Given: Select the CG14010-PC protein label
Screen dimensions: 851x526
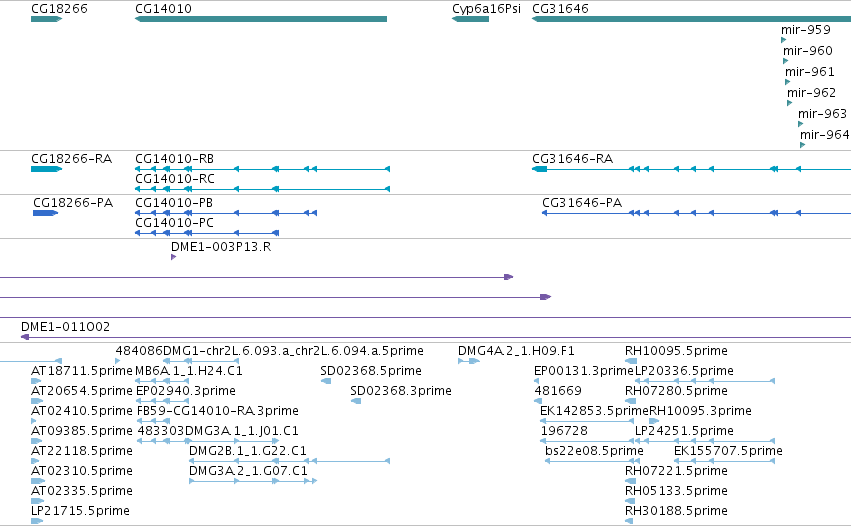Looking at the screenshot, I should tap(174, 223).
